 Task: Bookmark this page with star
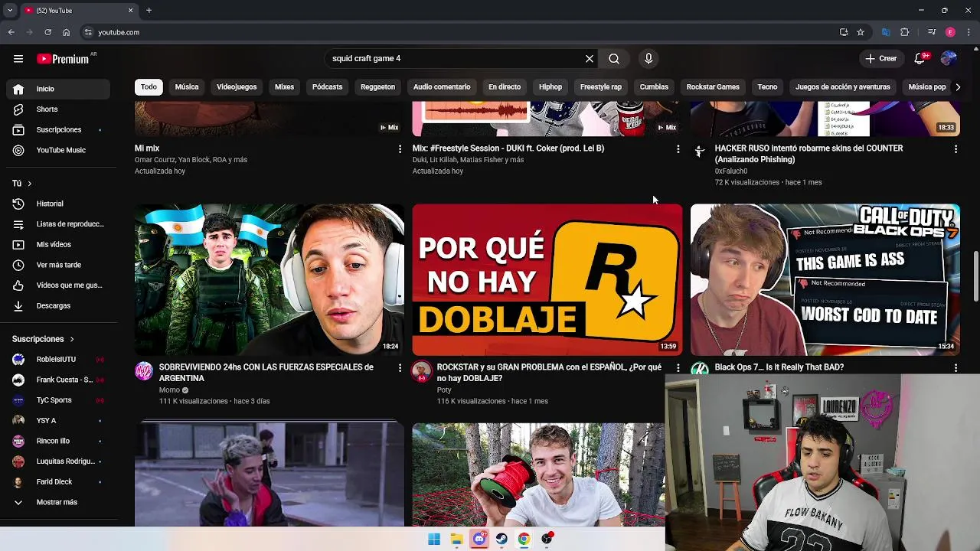pyautogui.click(x=861, y=32)
